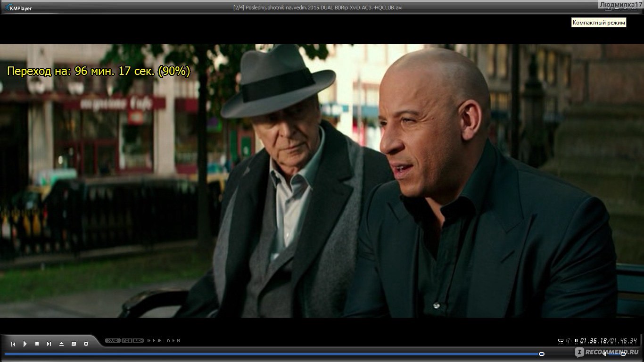Stop video playback
The width and height of the screenshot is (644, 362).
[x=37, y=344]
